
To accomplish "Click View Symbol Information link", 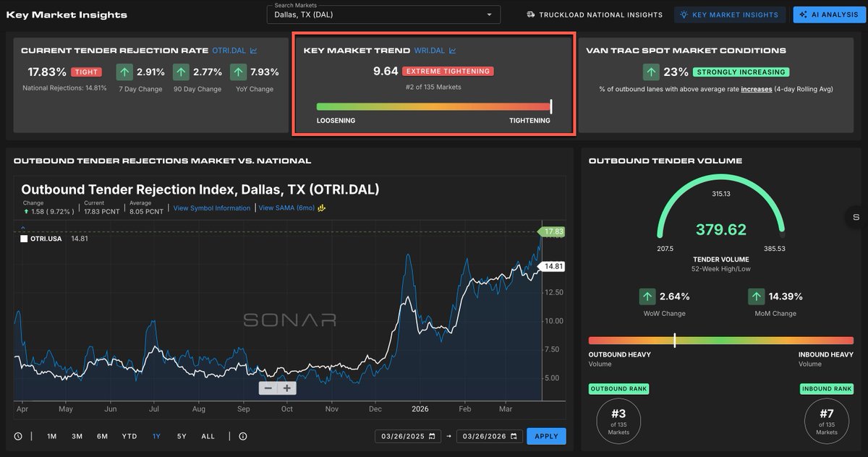I will click(x=212, y=208).
